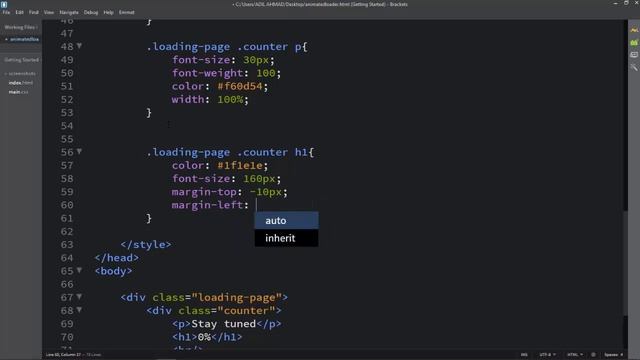Click the '.loading-page .counter p' selector
Image resolution: width=640 pixels, height=360 pixels.
point(224,47)
